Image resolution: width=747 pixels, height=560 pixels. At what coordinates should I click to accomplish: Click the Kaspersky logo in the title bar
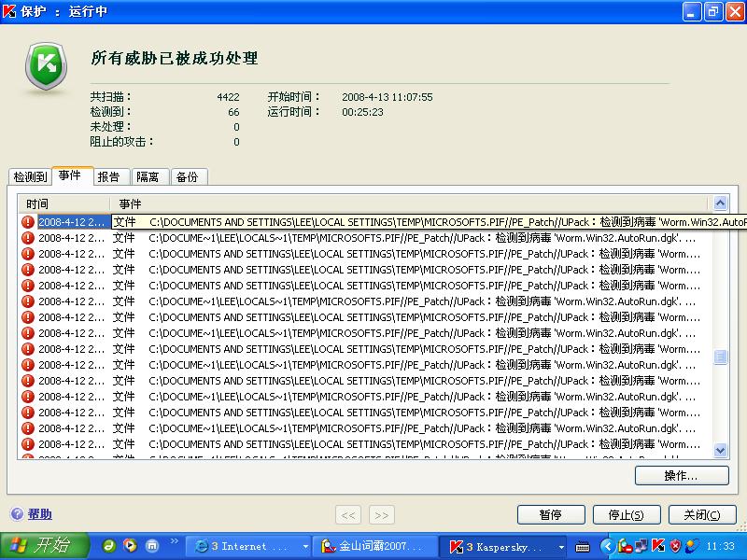click(9, 10)
